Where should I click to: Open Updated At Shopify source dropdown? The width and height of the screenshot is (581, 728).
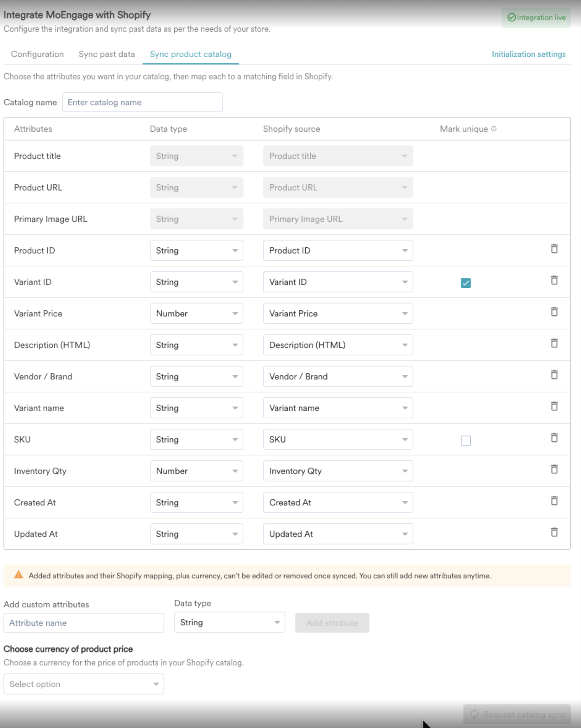click(338, 534)
